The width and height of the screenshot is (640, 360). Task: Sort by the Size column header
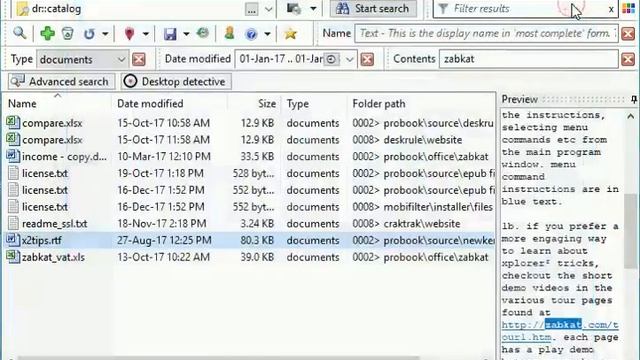click(x=267, y=104)
